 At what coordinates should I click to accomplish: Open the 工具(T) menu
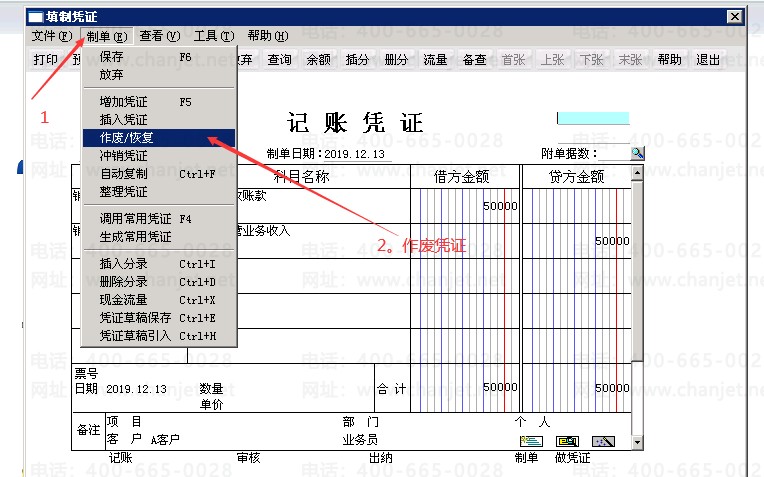tap(214, 36)
